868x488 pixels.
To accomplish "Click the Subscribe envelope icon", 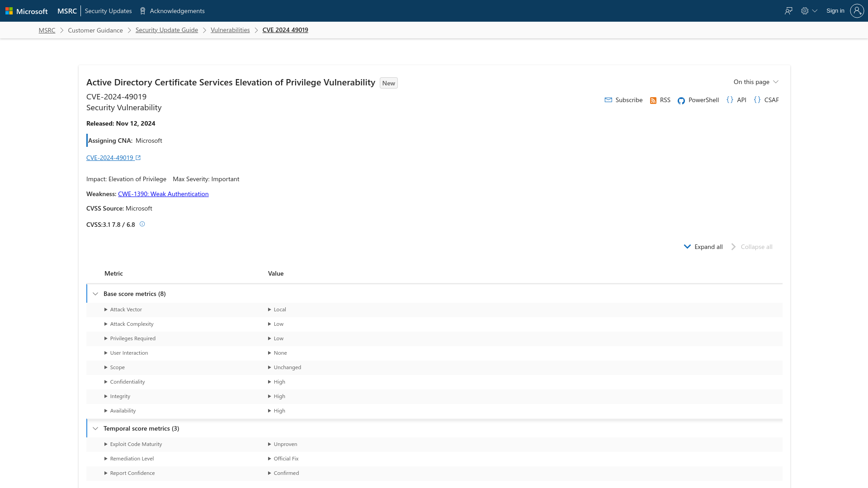I will (x=608, y=100).
